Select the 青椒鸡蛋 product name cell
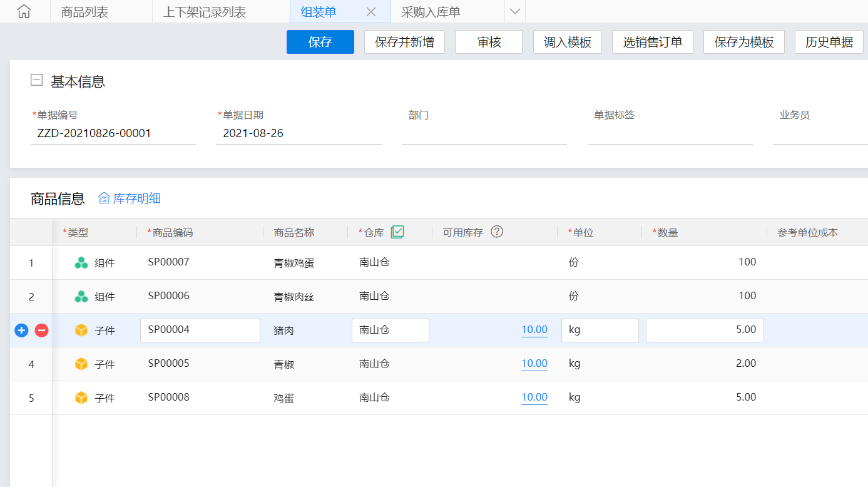Viewport: 868px width, 487px height. [x=294, y=263]
